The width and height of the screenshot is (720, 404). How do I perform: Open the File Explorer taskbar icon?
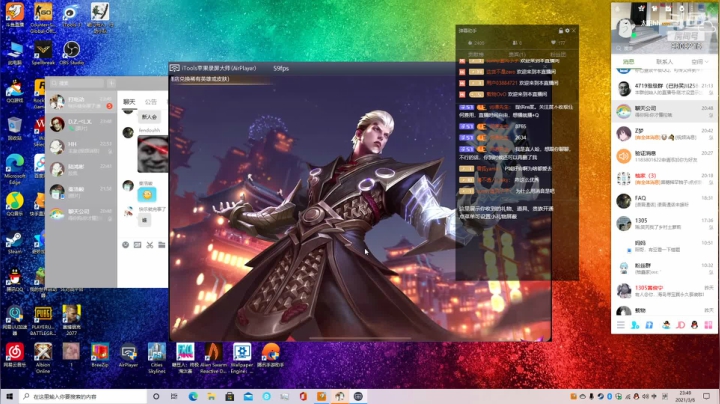click(211, 396)
